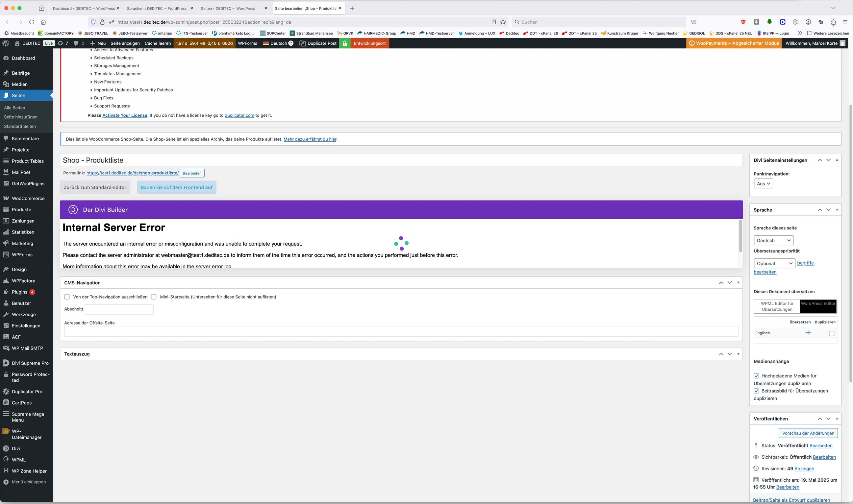
Task: Open the Activate Your License link
Action: tap(125, 115)
